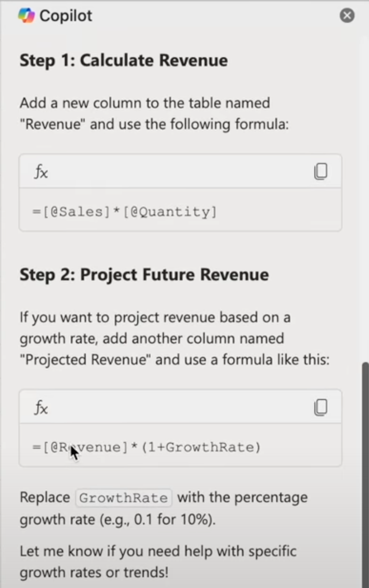Click the Copilot logo icon

(x=26, y=16)
